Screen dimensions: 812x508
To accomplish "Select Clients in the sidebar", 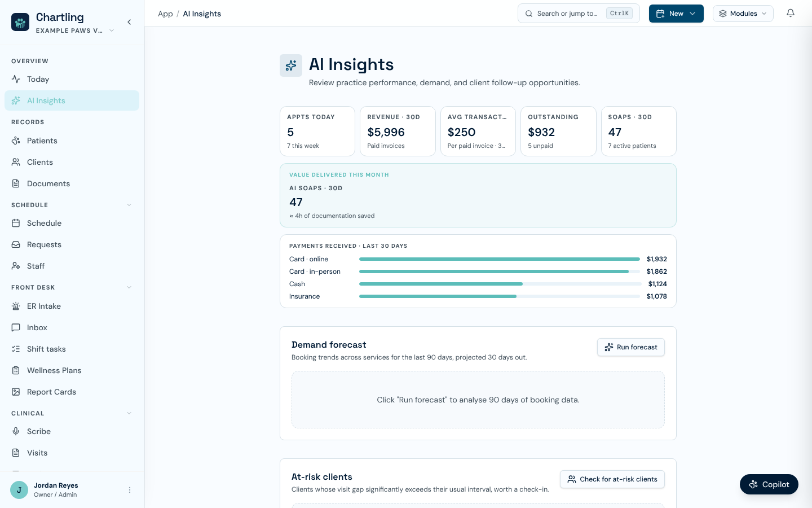I will (x=72, y=162).
